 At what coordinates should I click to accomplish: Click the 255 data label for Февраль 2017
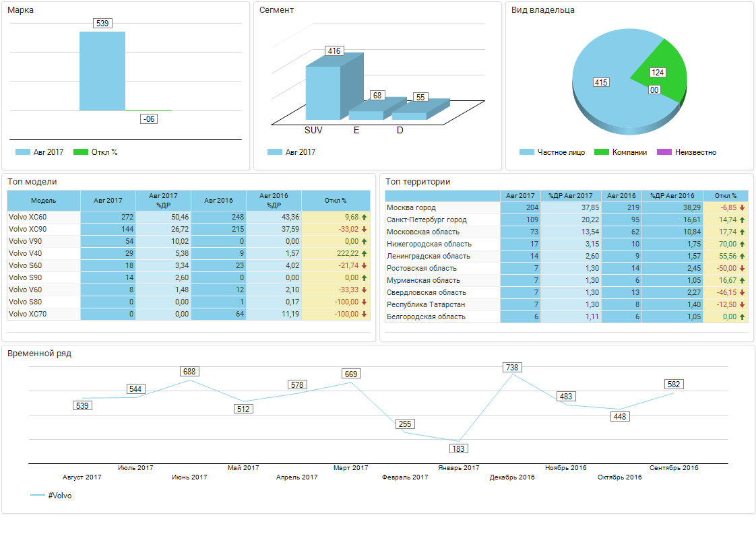405,424
